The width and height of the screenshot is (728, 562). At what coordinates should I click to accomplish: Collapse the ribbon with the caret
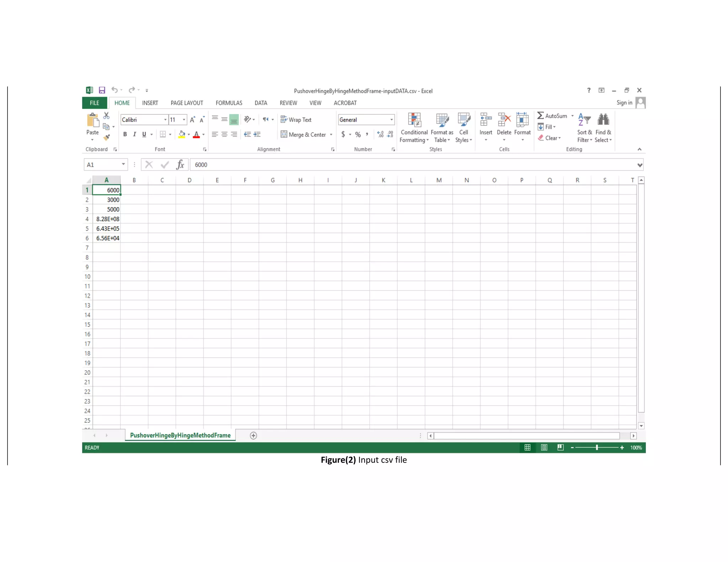click(x=639, y=149)
